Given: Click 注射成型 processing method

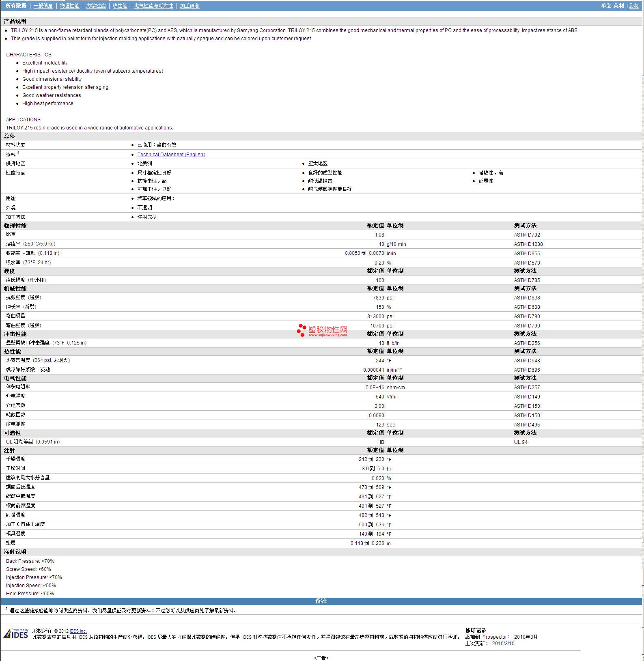Looking at the screenshot, I should [147, 217].
